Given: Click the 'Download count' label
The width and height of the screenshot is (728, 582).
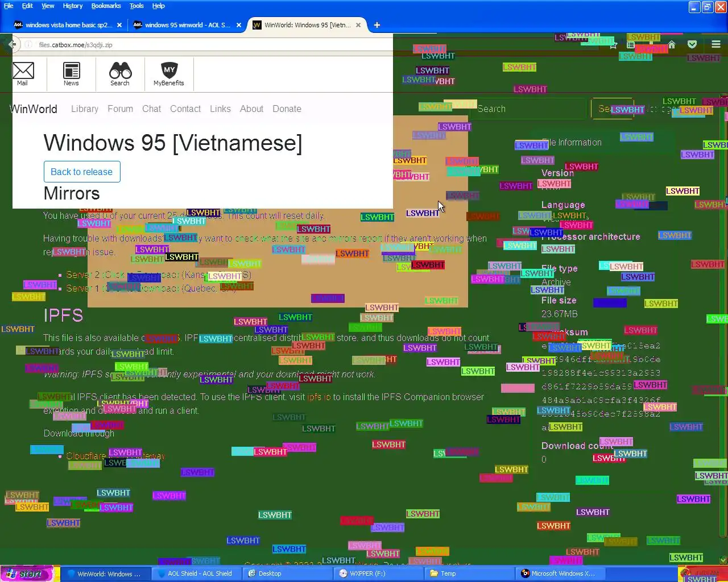Looking at the screenshot, I should tap(577, 446).
